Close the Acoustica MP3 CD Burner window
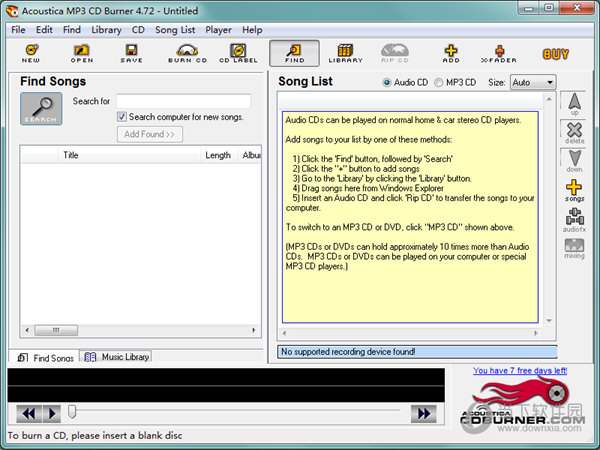The height and width of the screenshot is (450, 600). (577, 8)
